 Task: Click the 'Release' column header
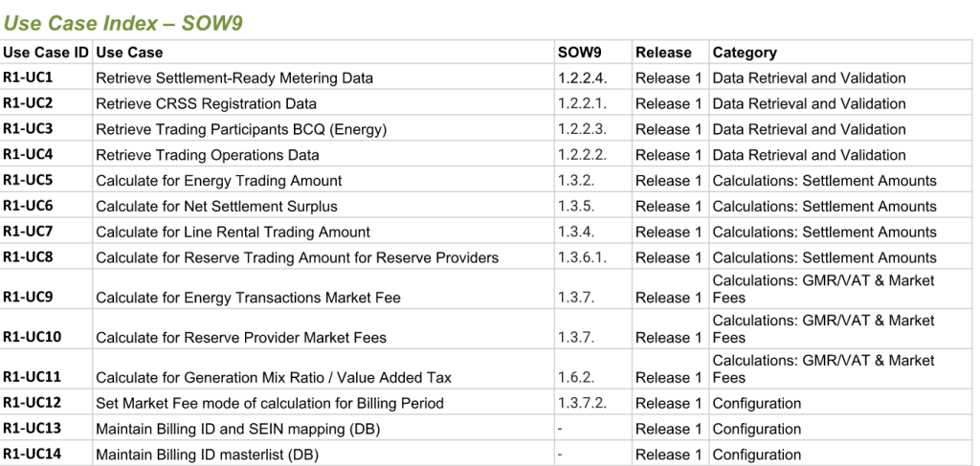coord(663,53)
